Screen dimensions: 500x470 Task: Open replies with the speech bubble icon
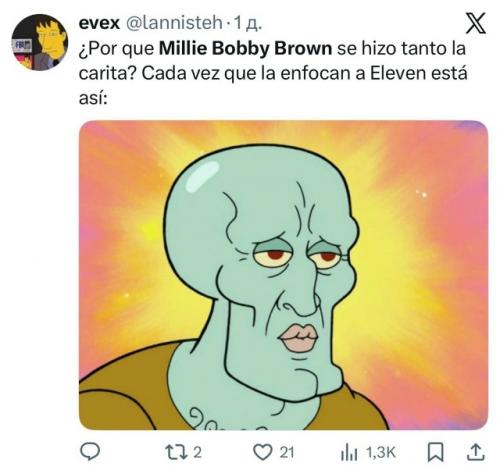[90, 452]
